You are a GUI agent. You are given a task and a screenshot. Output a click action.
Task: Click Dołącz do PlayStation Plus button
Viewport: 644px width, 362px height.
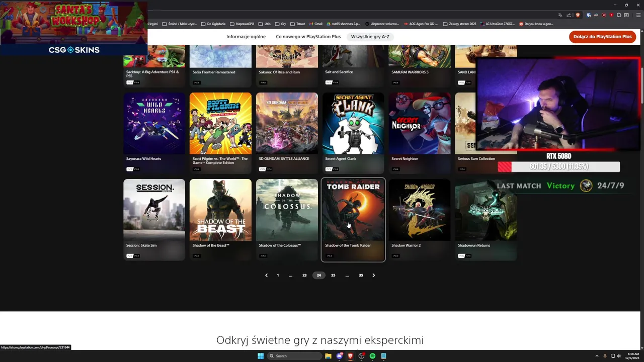(602, 37)
